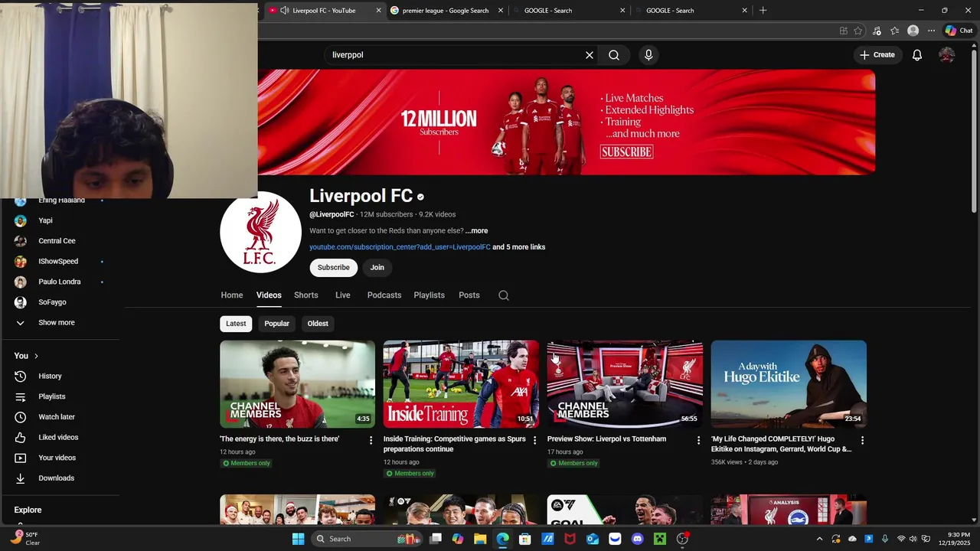Open Inside Training video thumbnail
The height and width of the screenshot is (551, 980).
(x=461, y=384)
